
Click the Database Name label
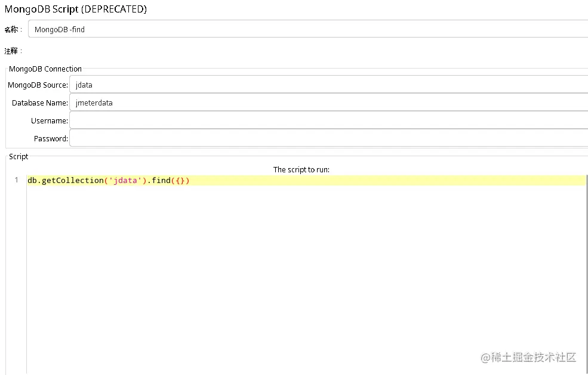coord(39,103)
